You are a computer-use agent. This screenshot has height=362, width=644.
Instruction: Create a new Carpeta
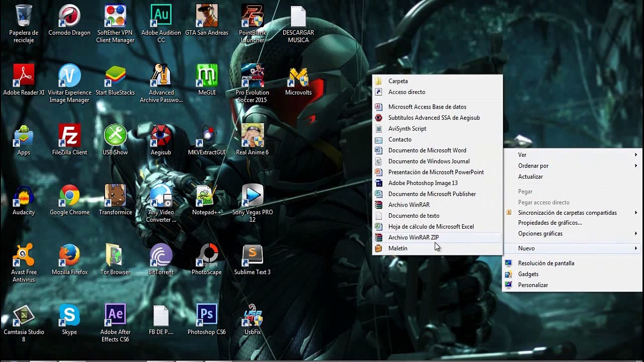(x=437, y=81)
